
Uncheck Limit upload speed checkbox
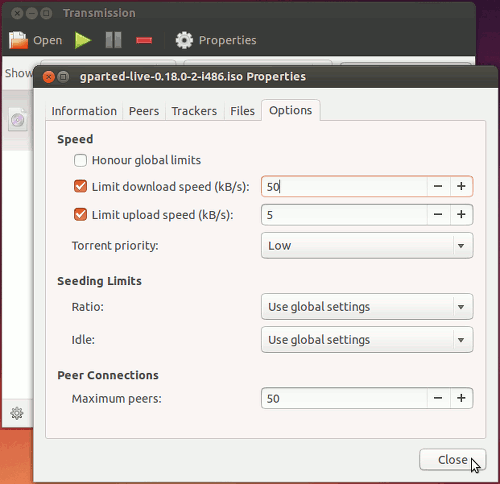(80, 215)
